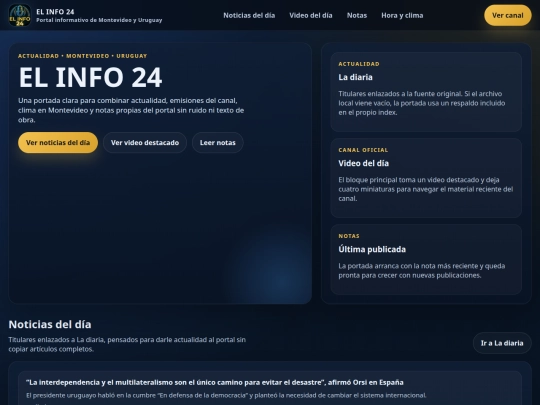Screen dimensions: 540x405
Task: Click the Ir a La diaria button
Action: point(502,343)
